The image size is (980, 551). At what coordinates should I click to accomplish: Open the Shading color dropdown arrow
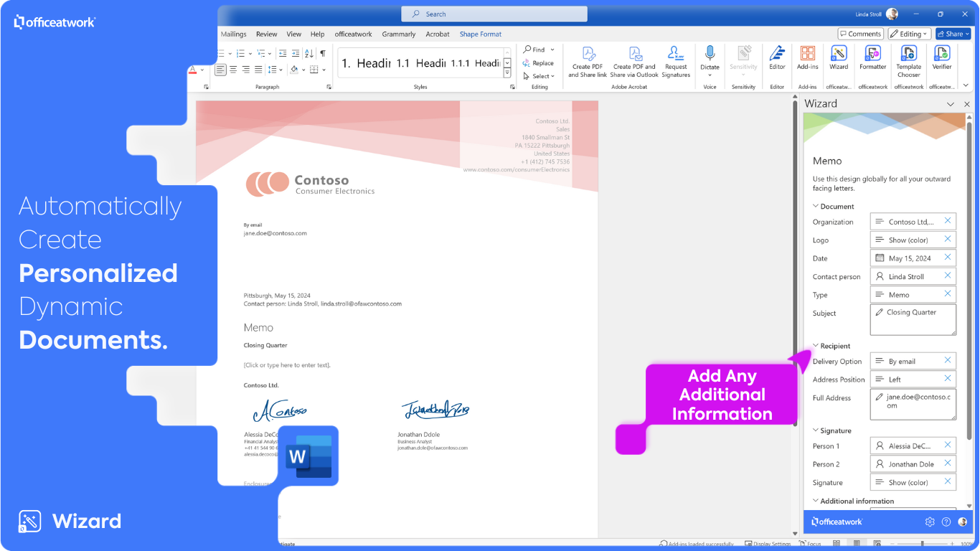[x=304, y=70]
